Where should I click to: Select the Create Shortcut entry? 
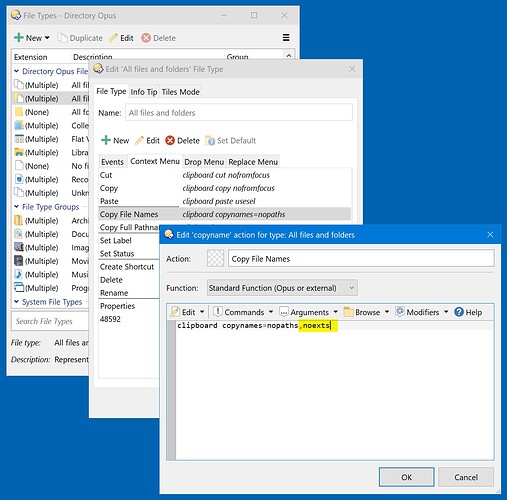129,267
